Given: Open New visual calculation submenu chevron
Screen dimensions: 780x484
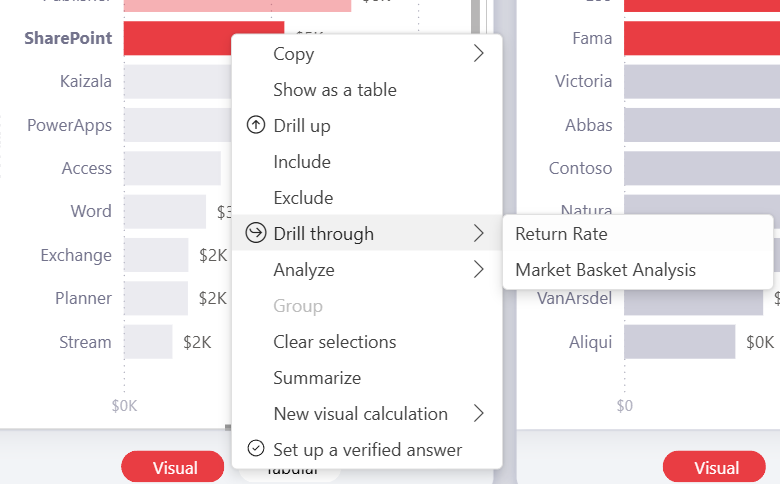Looking at the screenshot, I should (x=478, y=413).
